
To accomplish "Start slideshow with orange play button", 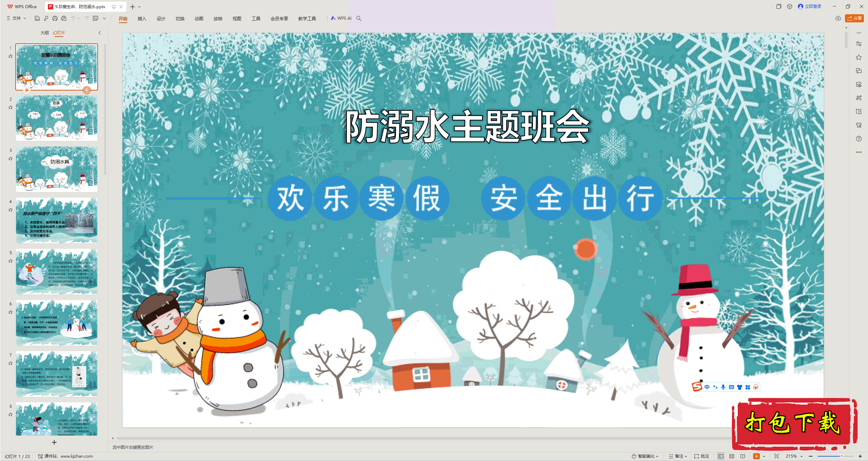I will click(x=756, y=456).
